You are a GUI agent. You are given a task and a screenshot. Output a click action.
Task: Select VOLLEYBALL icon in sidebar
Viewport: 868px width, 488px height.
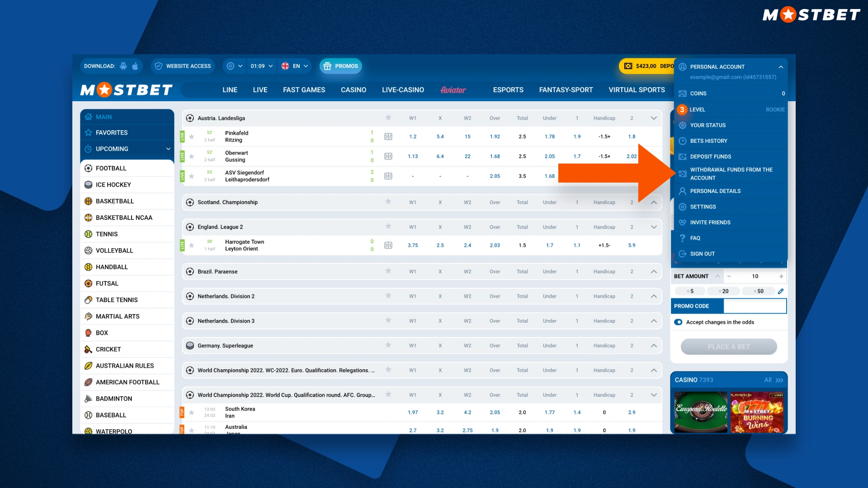(x=88, y=250)
